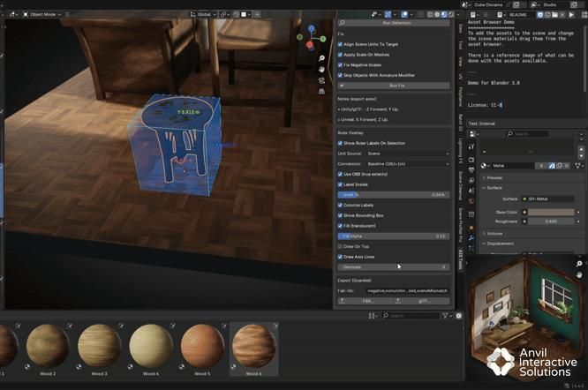Toggle the camera view icon in viewport
Screen dimensions: 588x390
(321, 80)
